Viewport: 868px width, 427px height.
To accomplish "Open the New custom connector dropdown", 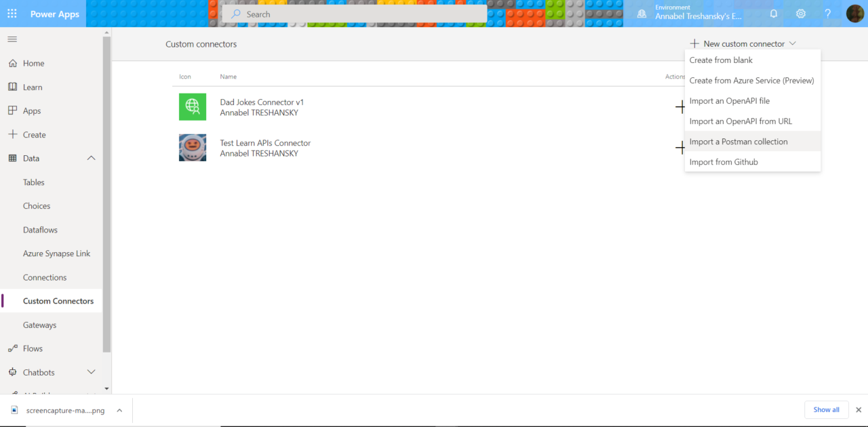I will click(743, 44).
